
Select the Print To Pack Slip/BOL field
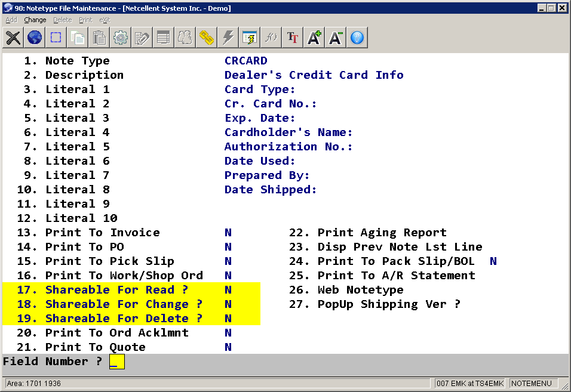(x=395, y=261)
